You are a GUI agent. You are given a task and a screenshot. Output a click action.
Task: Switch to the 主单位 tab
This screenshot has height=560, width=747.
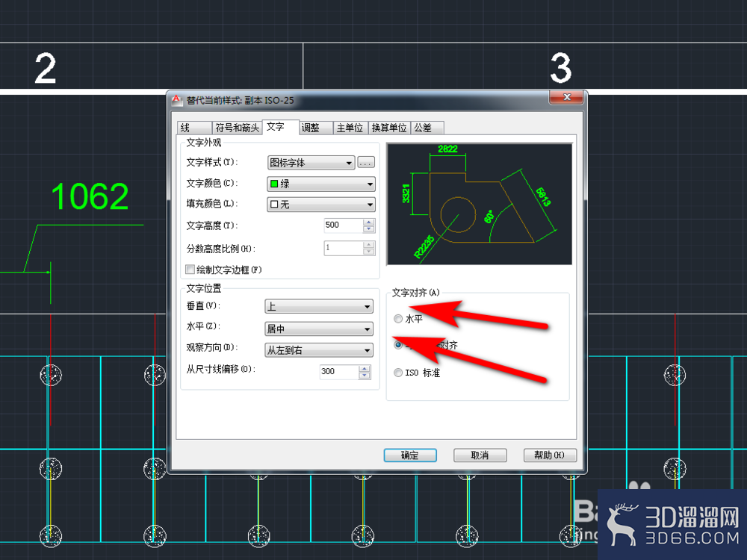click(x=350, y=128)
